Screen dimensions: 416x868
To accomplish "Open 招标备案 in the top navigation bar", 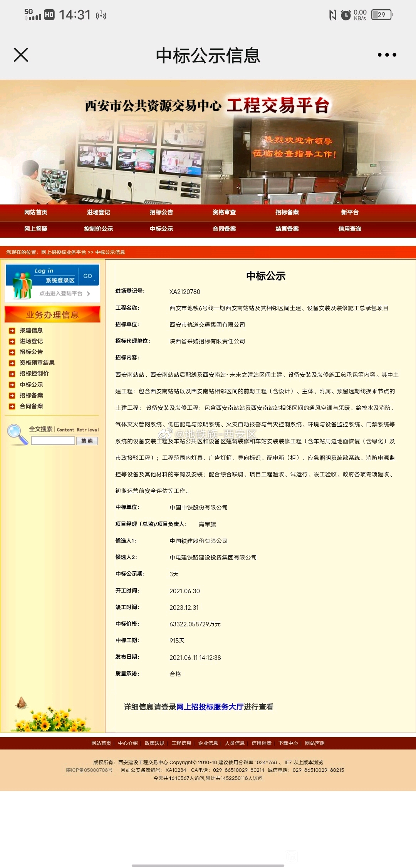I will click(x=287, y=212).
